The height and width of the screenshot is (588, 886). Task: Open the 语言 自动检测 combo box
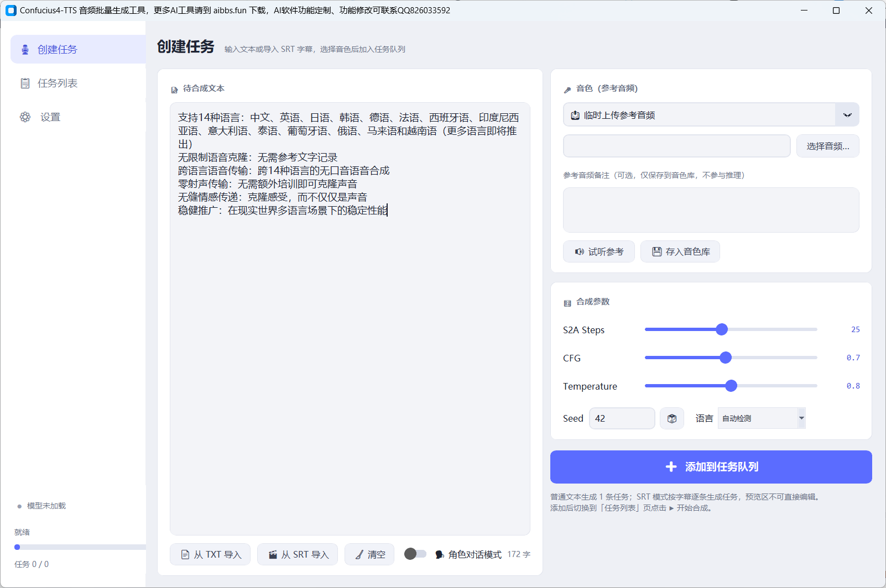[x=762, y=418]
